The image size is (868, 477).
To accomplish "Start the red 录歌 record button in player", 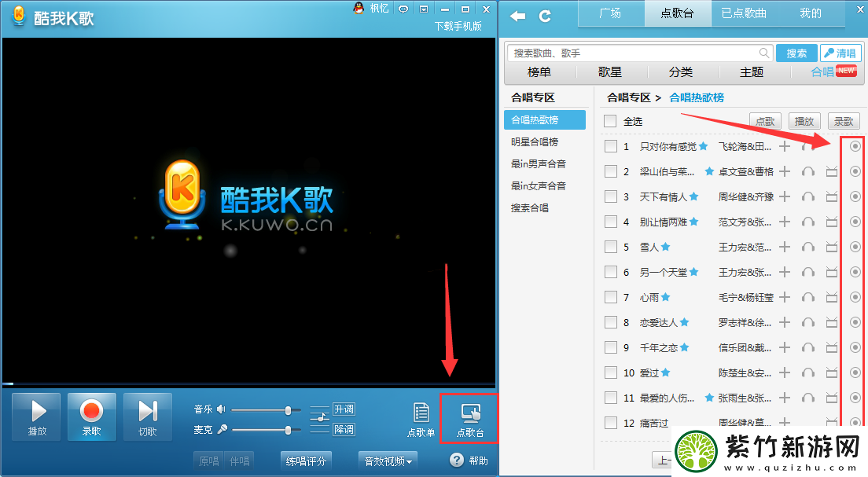I will click(x=92, y=416).
